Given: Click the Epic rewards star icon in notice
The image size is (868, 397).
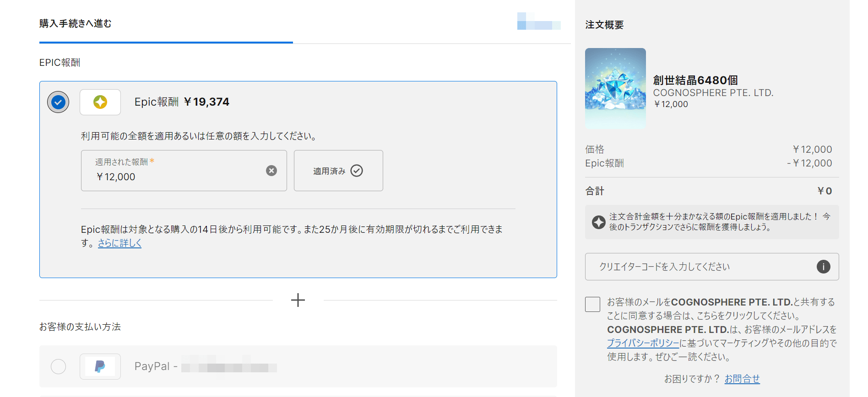Looking at the screenshot, I should coord(598,222).
